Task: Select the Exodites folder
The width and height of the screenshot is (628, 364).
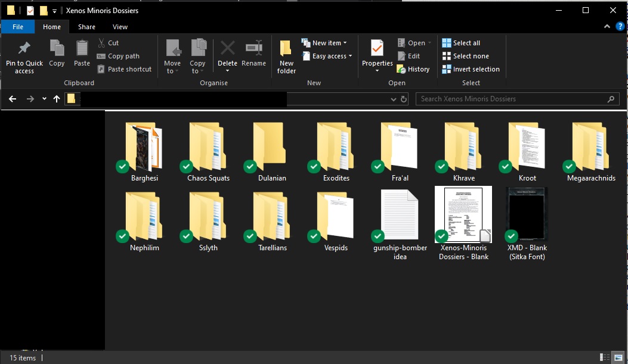Action: coord(336,151)
